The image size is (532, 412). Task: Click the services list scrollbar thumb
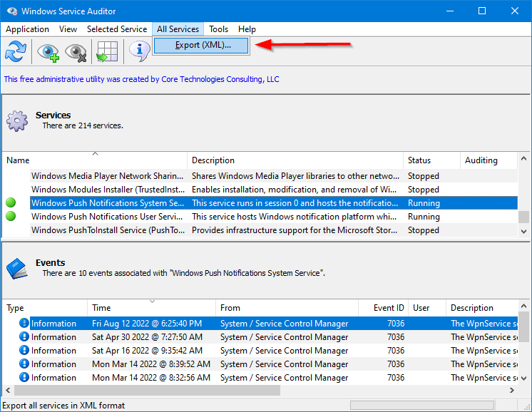click(x=524, y=217)
